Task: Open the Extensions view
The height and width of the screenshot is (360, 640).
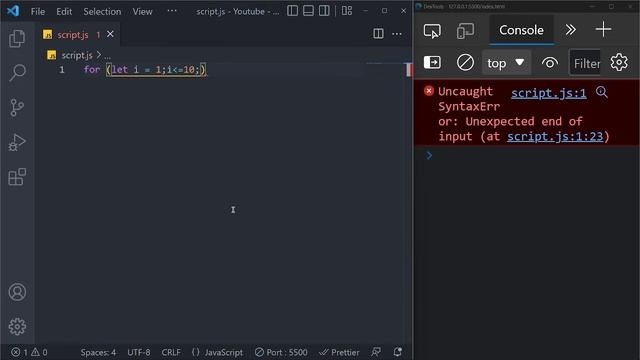Action: [17, 177]
